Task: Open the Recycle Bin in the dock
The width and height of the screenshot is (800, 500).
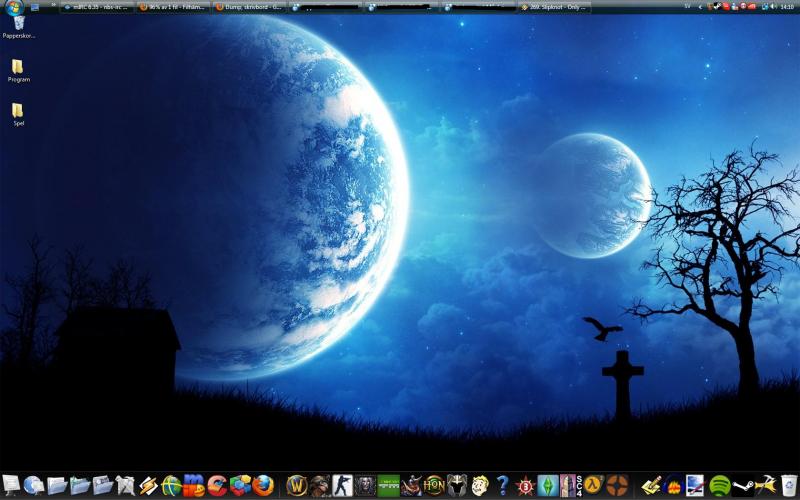Action: pyautogui.click(x=789, y=486)
